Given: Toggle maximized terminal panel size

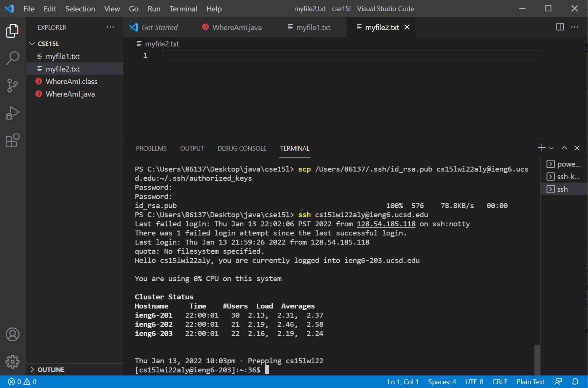Looking at the screenshot, I should 564,148.
